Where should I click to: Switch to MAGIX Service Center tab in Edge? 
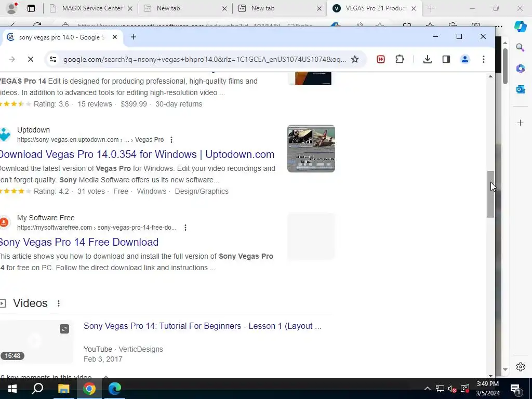pos(92,8)
